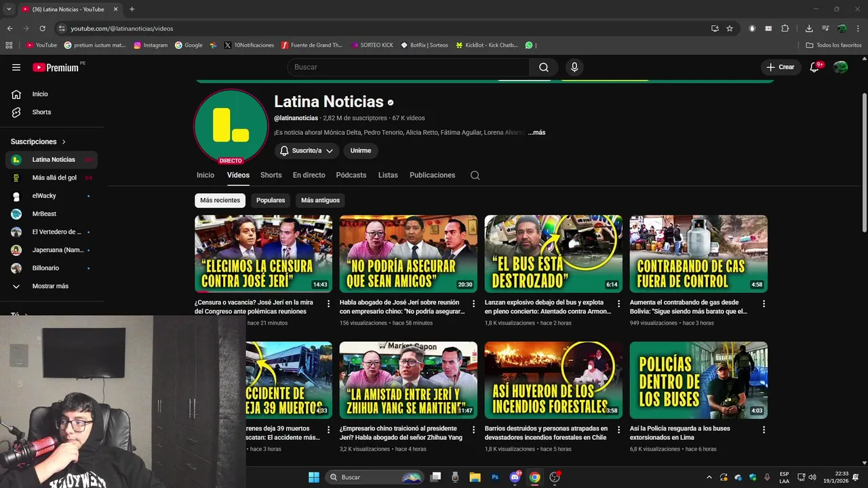Bookmark this page with the star

point(730,28)
